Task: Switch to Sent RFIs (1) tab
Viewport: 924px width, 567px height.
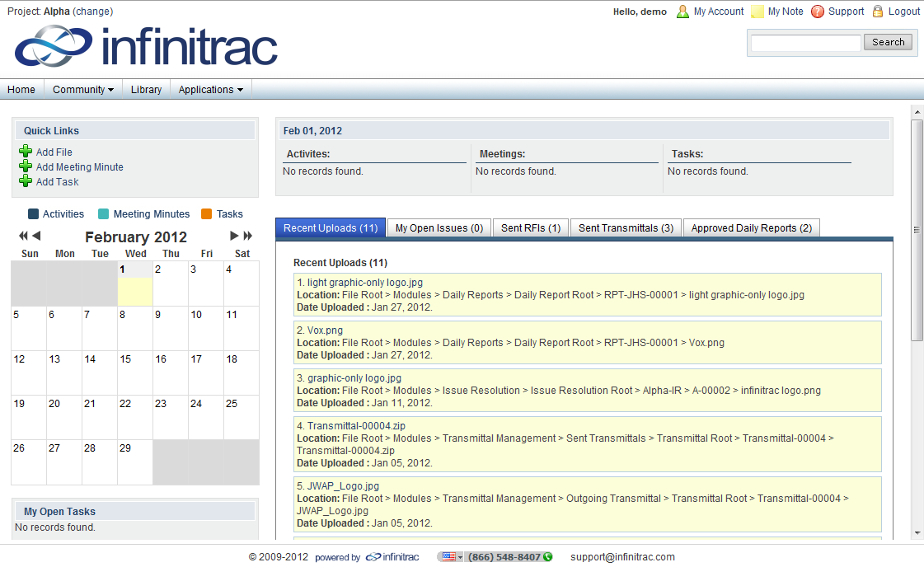Action: [x=530, y=228]
